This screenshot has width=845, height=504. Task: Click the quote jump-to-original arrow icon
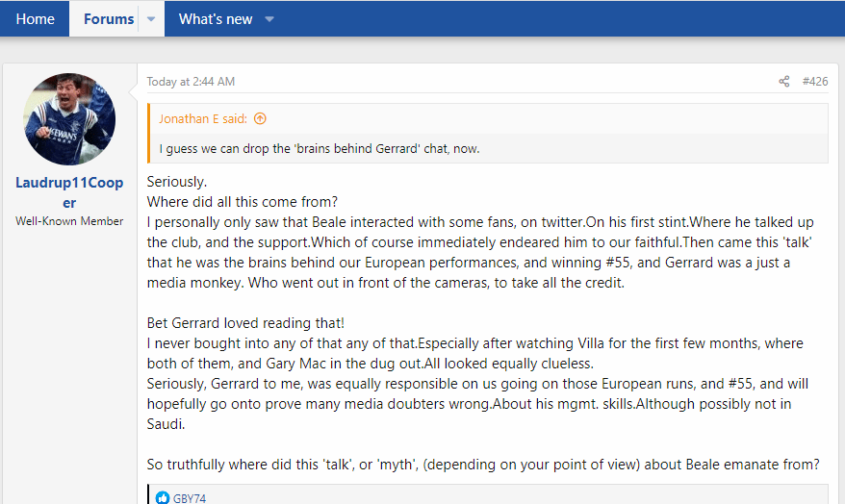tap(260, 119)
